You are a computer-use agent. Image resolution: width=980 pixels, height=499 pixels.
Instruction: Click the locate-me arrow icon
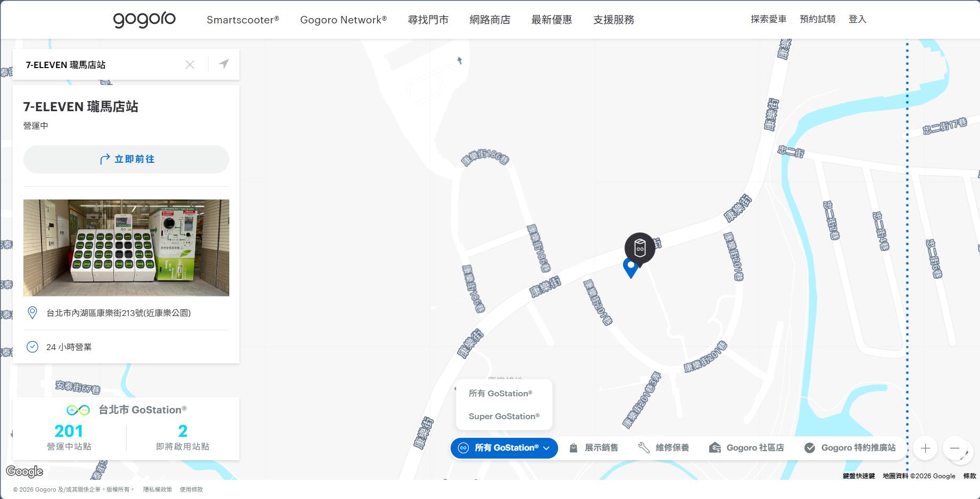click(224, 64)
